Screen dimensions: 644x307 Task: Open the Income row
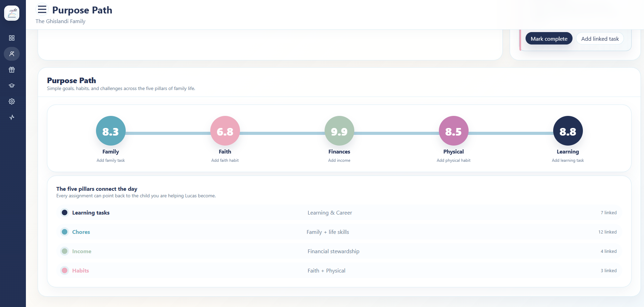click(x=339, y=251)
